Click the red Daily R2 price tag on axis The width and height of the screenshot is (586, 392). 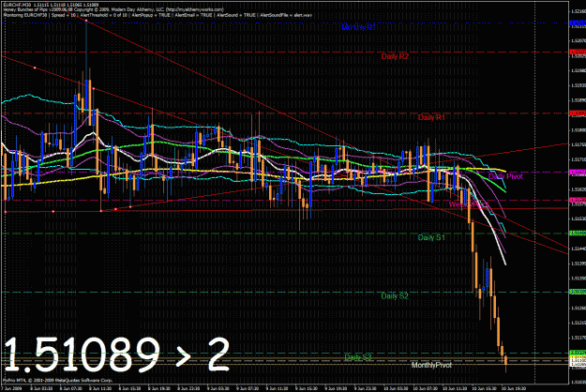(x=578, y=52)
